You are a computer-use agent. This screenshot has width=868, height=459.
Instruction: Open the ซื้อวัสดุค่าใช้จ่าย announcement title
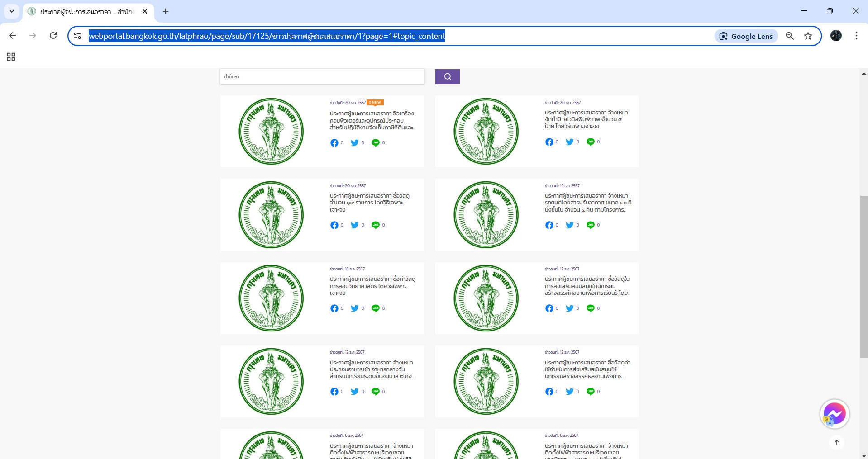(587, 369)
